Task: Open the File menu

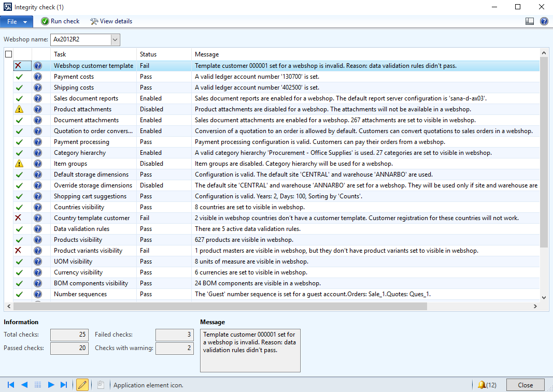Action: click(17, 22)
